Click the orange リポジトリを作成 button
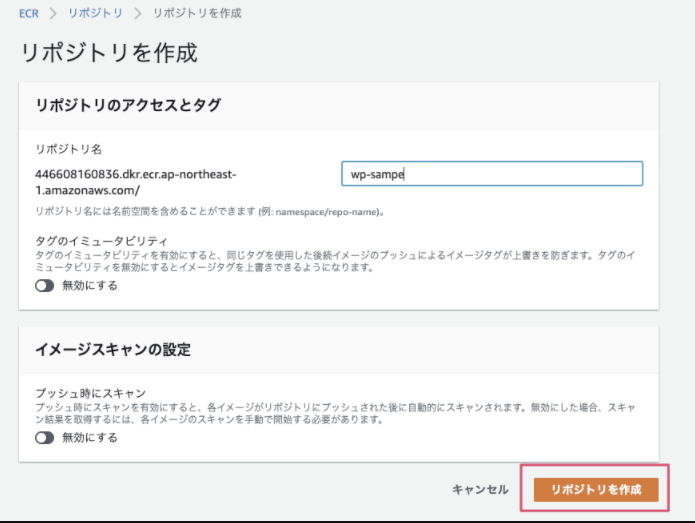This screenshot has width=695, height=523. point(595,489)
